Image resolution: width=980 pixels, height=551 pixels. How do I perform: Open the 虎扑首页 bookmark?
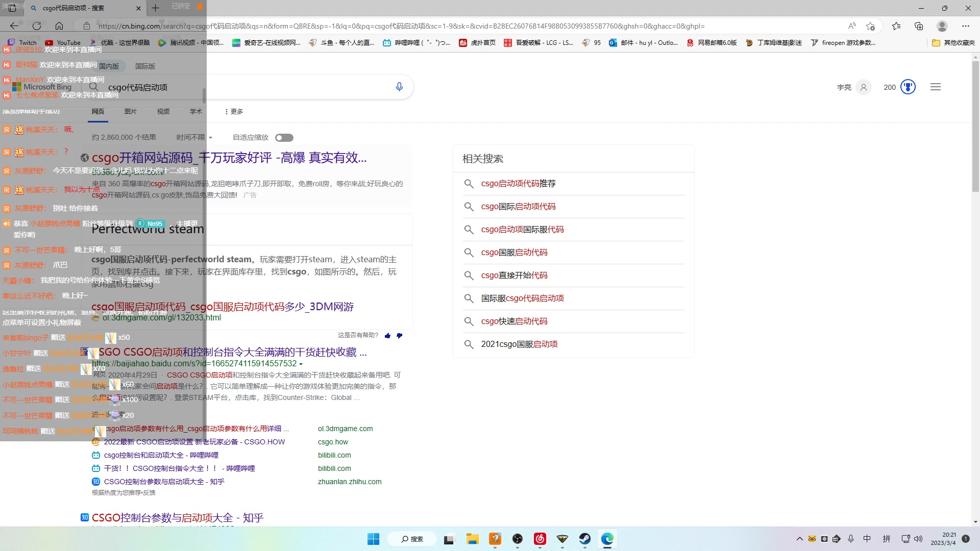pos(477,43)
